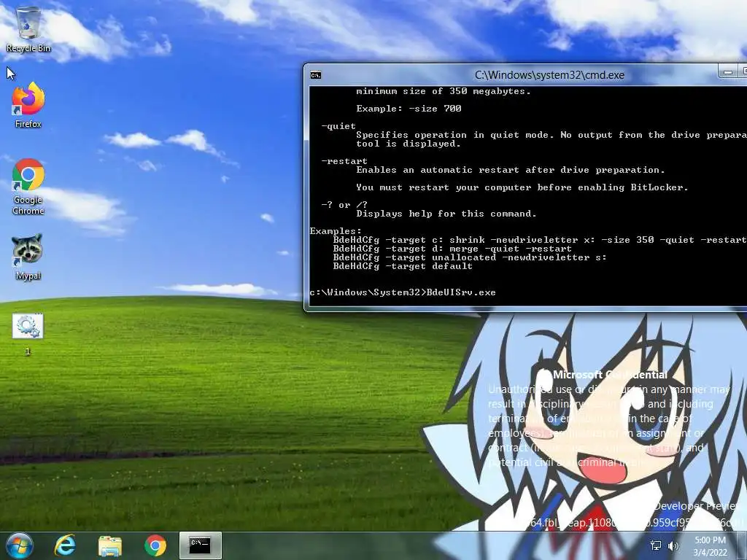Click the '-restart' option heading
Screen dimensions: 747x560
point(344,161)
